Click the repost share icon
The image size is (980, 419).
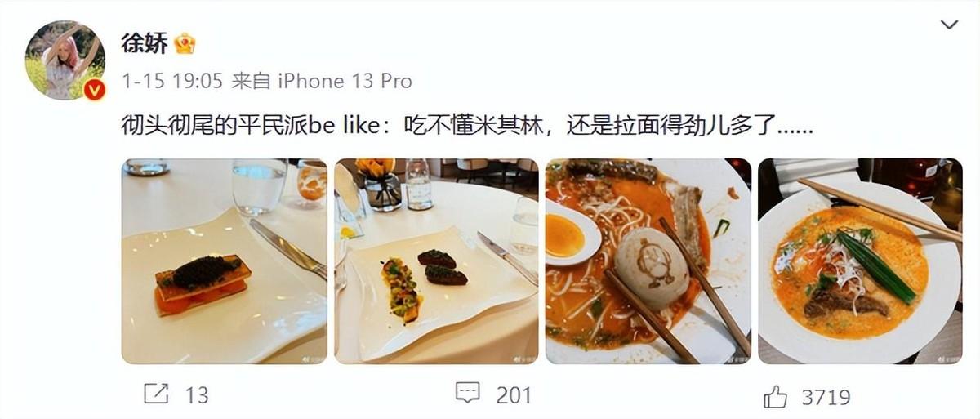point(155,394)
